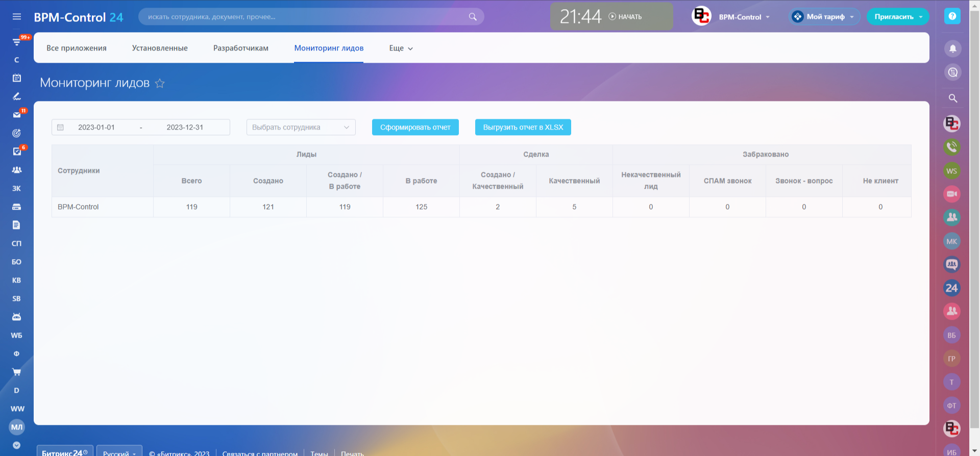Open the target goals icon in left sidebar
The height and width of the screenshot is (456, 980).
(17, 133)
